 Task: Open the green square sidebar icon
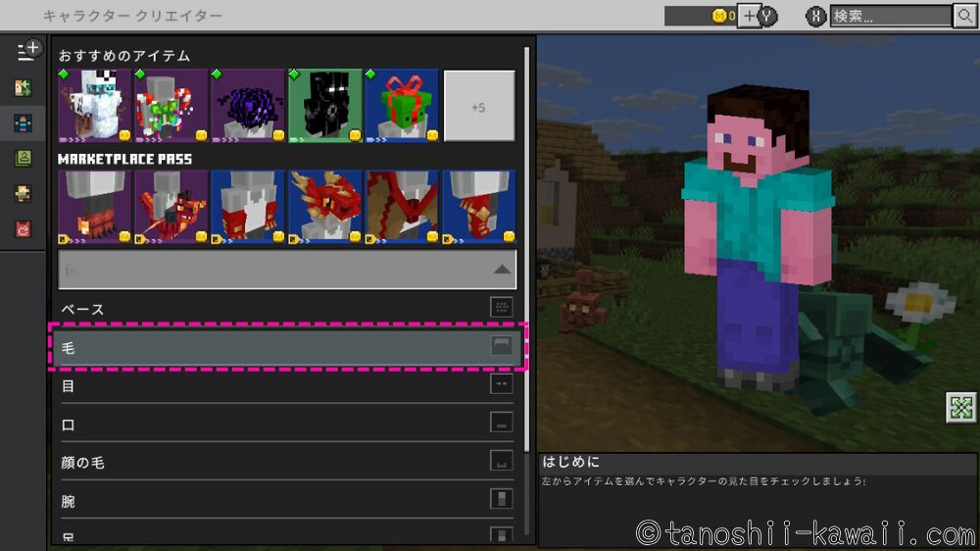click(24, 158)
